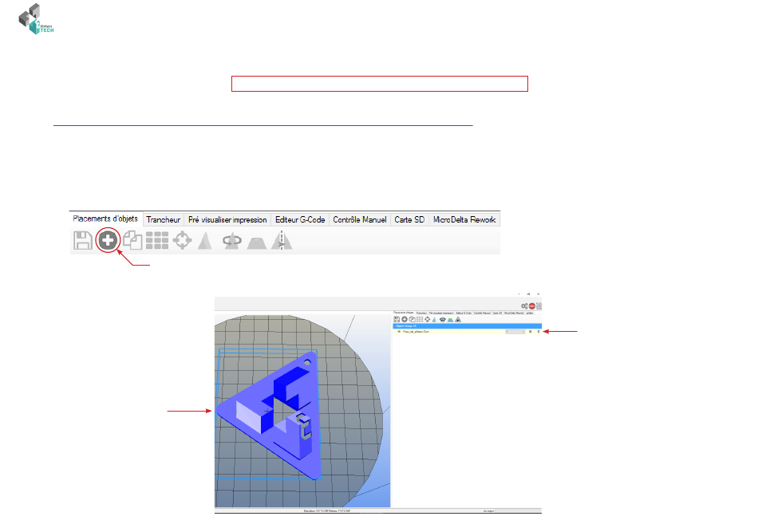
Task: Click Center object icon in small Repetier window
Action: tap(428, 319)
